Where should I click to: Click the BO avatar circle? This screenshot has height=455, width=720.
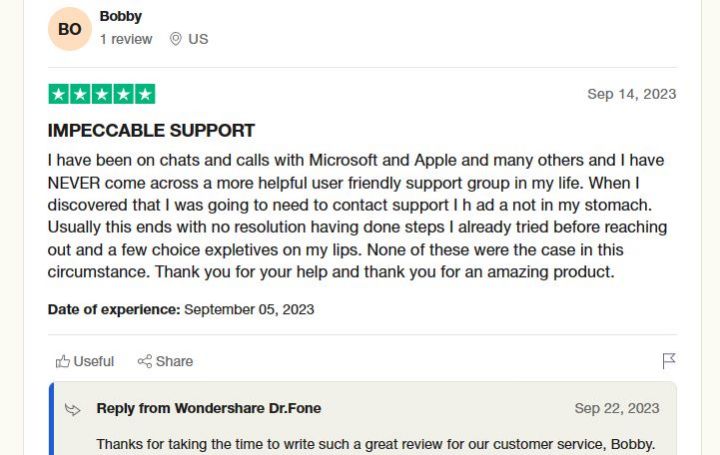(70, 29)
